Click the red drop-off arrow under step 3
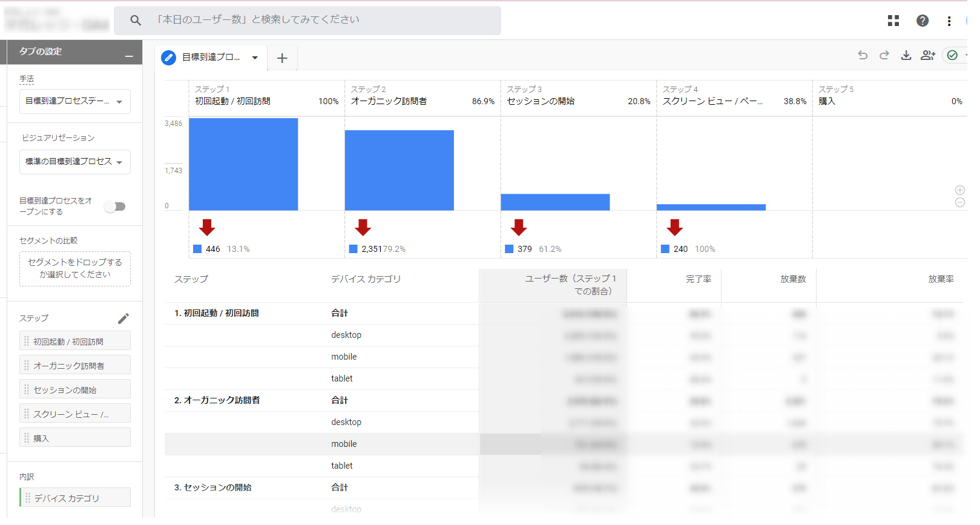980x525 pixels. (x=519, y=228)
